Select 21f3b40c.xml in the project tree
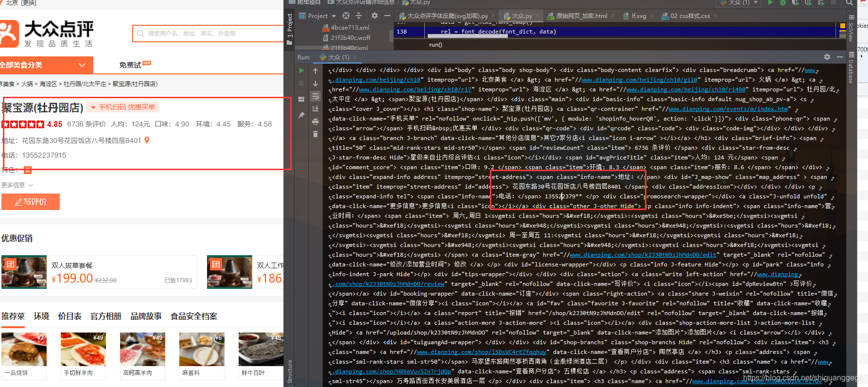Viewport: 868px width, 387px height. click(345, 48)
